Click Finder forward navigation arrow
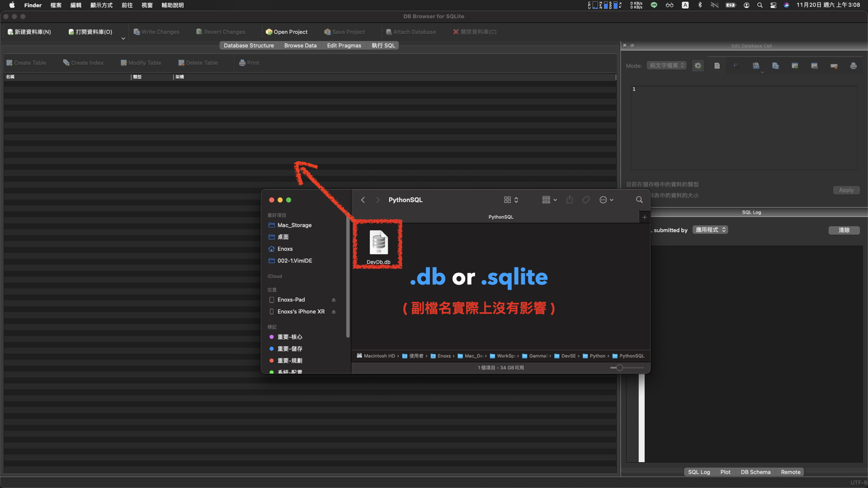The height and width of the screenshot is (488, 868). point(378,200)
